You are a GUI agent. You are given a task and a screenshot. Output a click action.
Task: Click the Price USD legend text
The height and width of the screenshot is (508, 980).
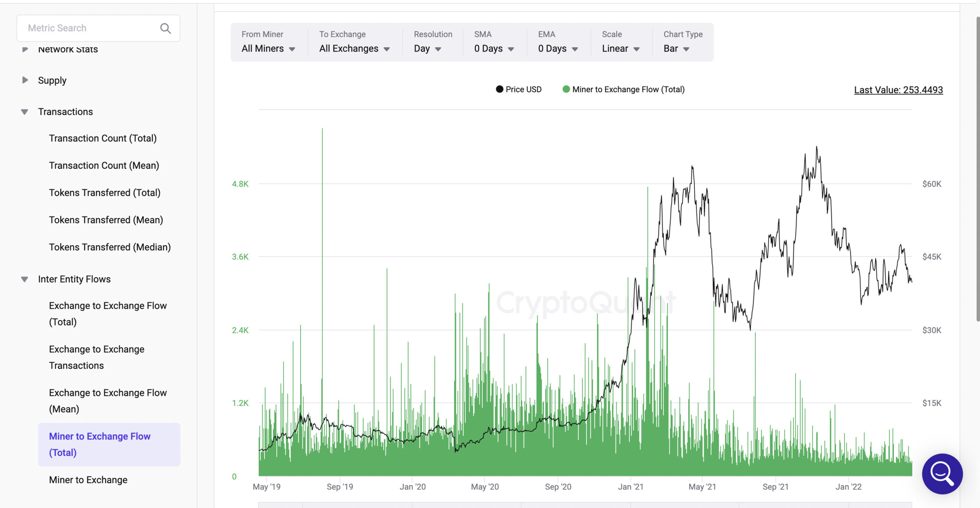[x=523, y=89]
